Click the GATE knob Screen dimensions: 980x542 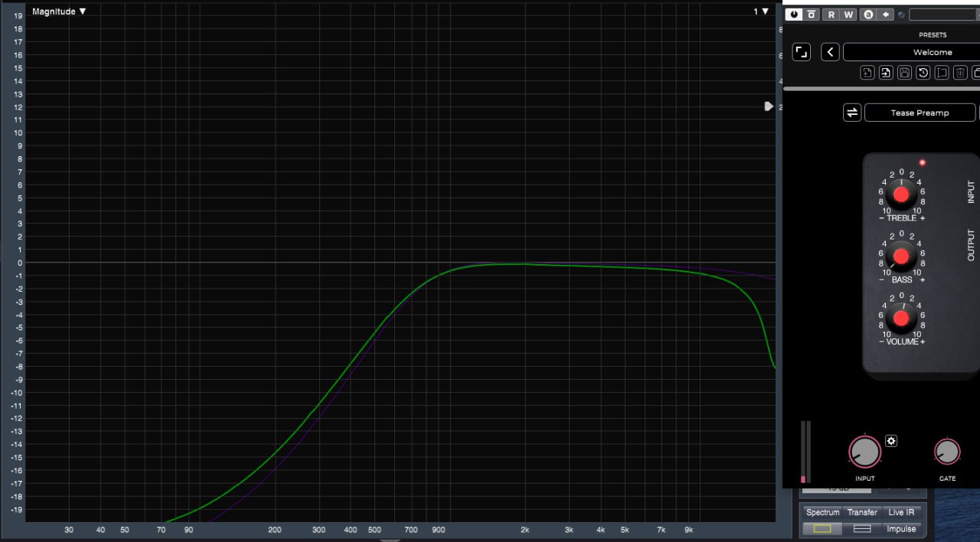947,452
